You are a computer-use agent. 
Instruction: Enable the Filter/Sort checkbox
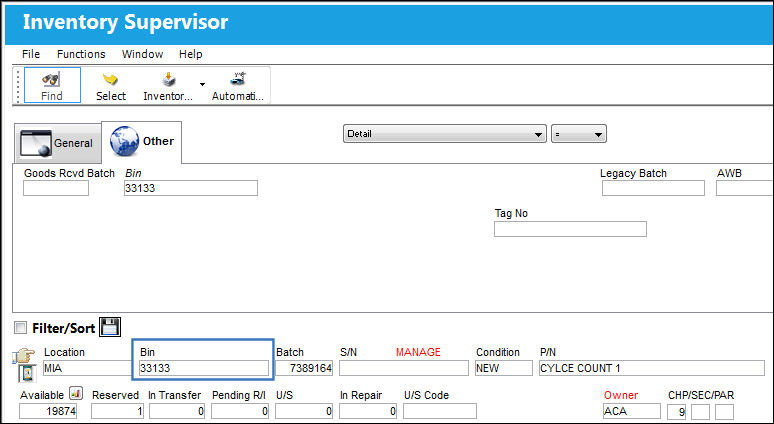(x=21, y=327)
